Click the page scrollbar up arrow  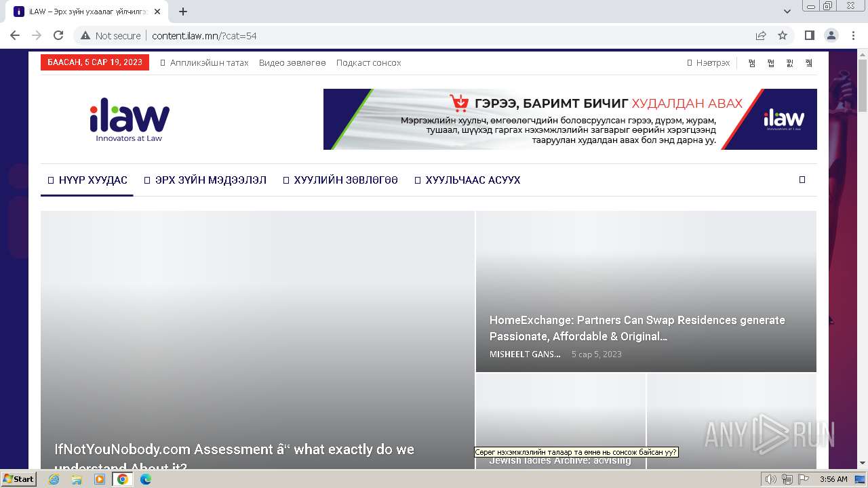[x=863, y=55]
